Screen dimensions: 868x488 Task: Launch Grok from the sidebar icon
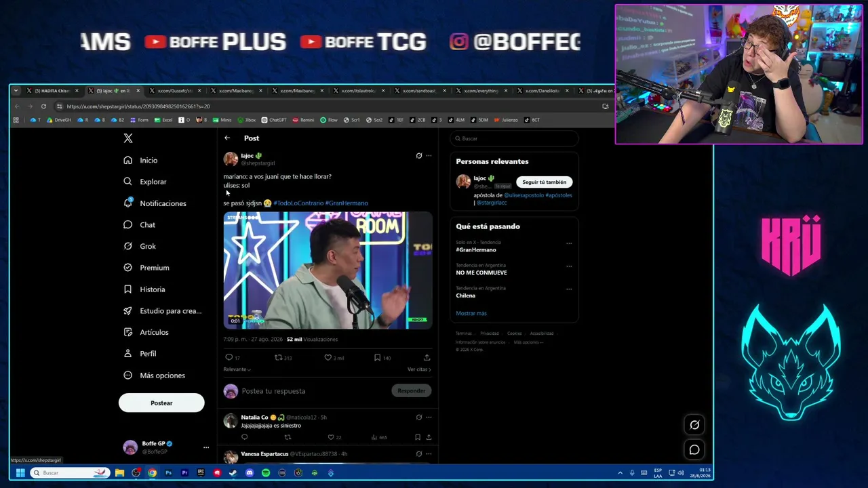(127, 246)
